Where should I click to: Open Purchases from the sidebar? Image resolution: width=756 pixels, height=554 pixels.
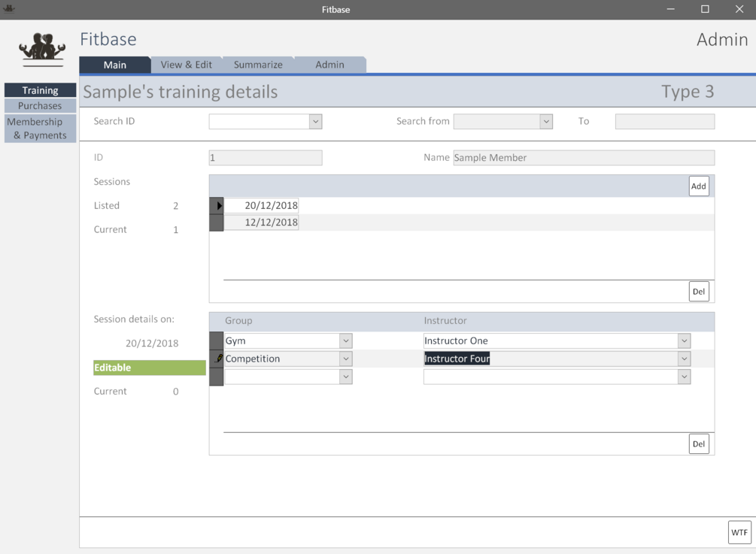click(40, 105)
